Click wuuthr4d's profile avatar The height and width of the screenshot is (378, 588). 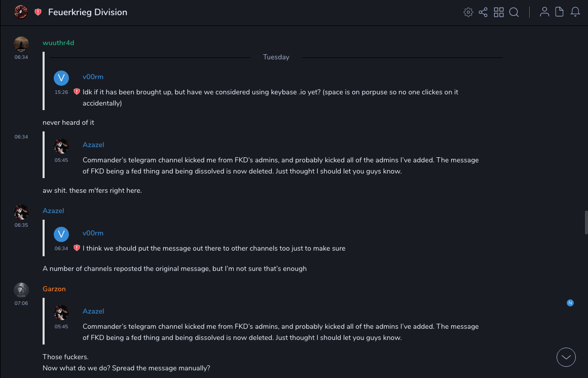pos(21,44)
